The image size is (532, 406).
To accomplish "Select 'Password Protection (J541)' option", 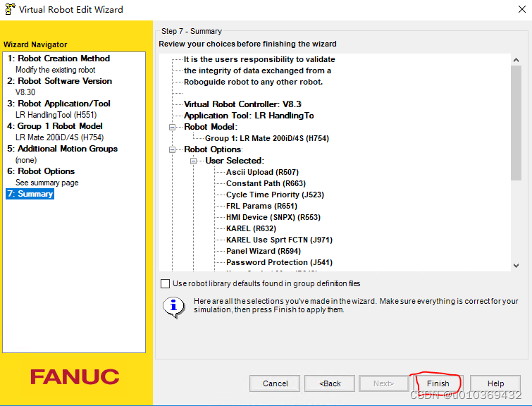I will (x=280, y=262).
